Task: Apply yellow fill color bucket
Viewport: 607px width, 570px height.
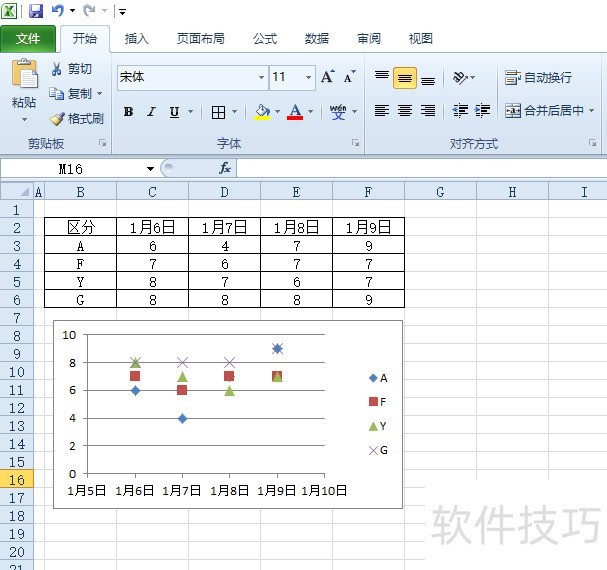Action: pos(262,112)
